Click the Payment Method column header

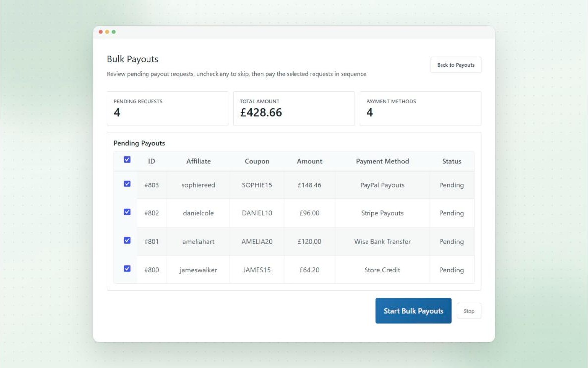pos(382,161)
